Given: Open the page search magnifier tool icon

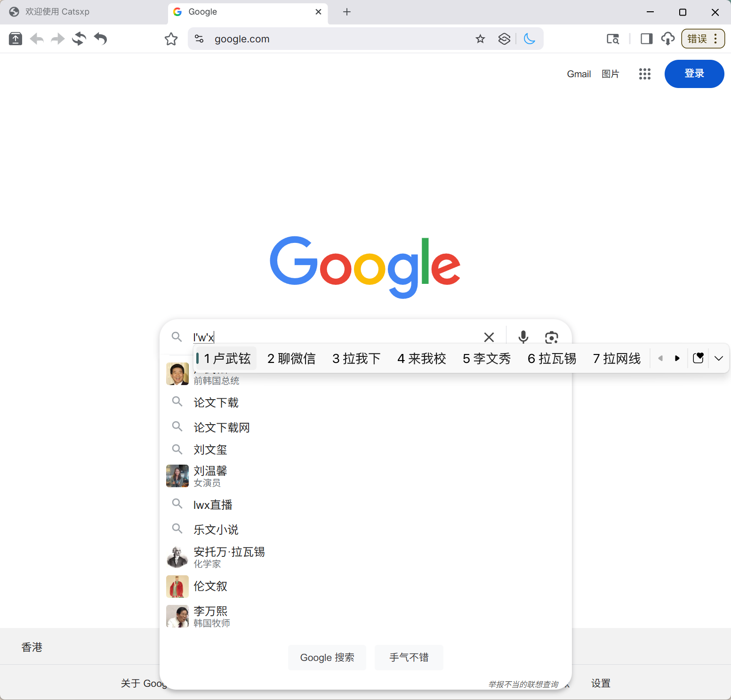Looking at the screenshot, I should tap(613, 39).
